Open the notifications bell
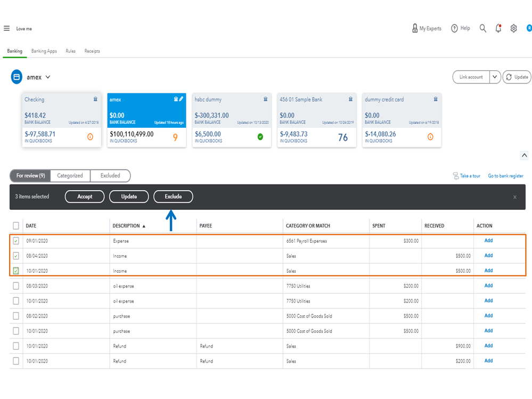532x399 pixels. pos(498,28)
